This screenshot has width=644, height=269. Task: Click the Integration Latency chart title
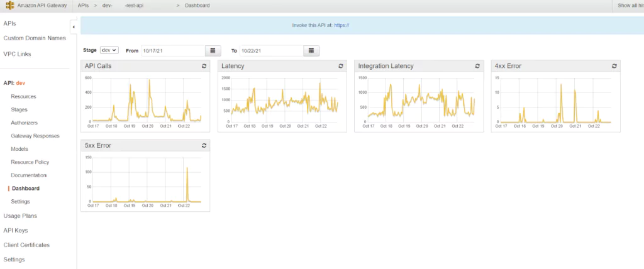386,66
